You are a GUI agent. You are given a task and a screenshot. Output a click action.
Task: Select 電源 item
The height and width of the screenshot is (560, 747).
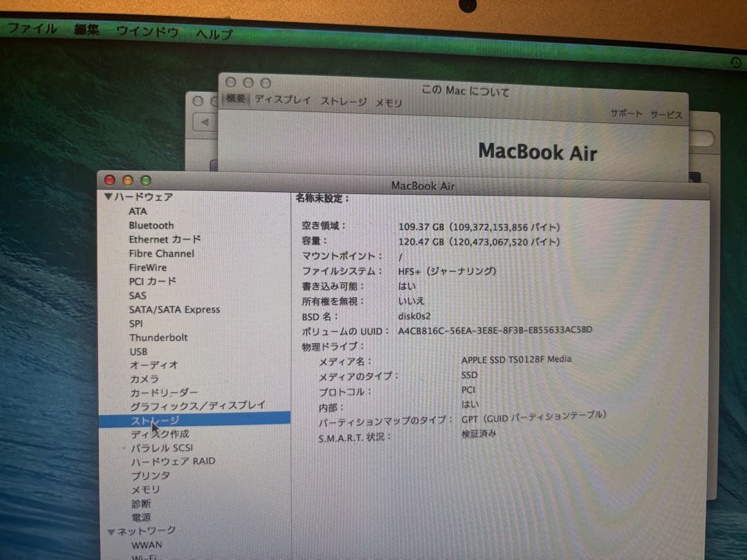click(x=142, y=518)
